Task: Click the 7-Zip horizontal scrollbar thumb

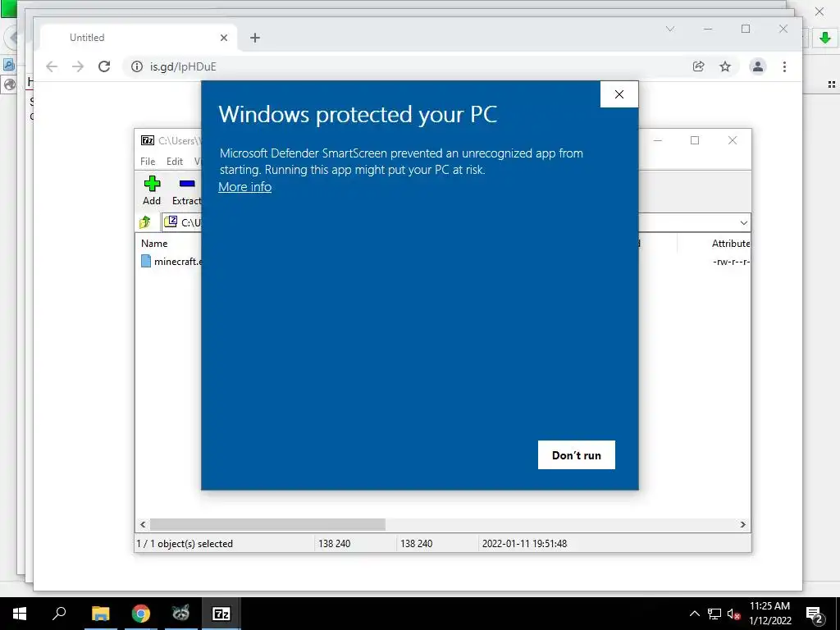Action: (x=267, y=524)
